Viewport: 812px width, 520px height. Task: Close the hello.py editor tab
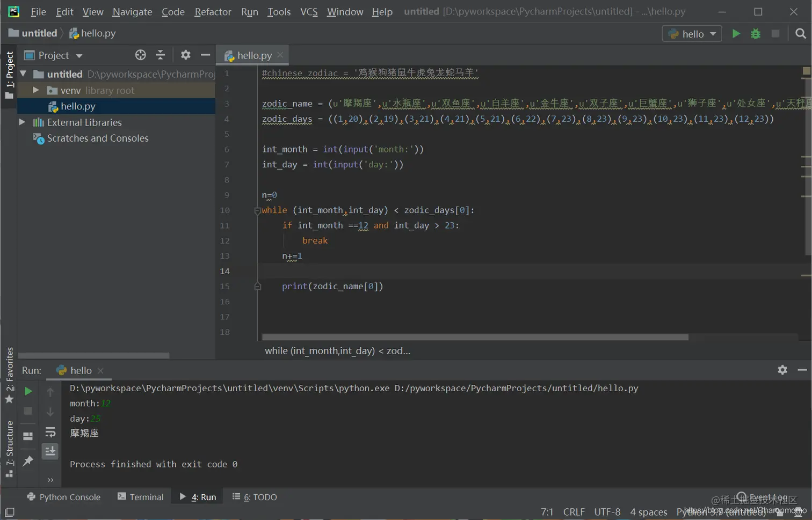[x=280, y=55]
